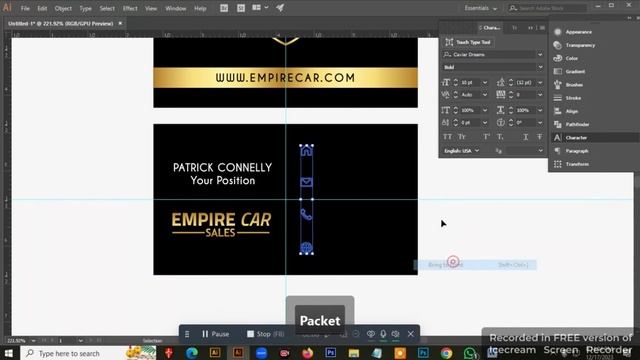Open the Paragraph panel

571,151
